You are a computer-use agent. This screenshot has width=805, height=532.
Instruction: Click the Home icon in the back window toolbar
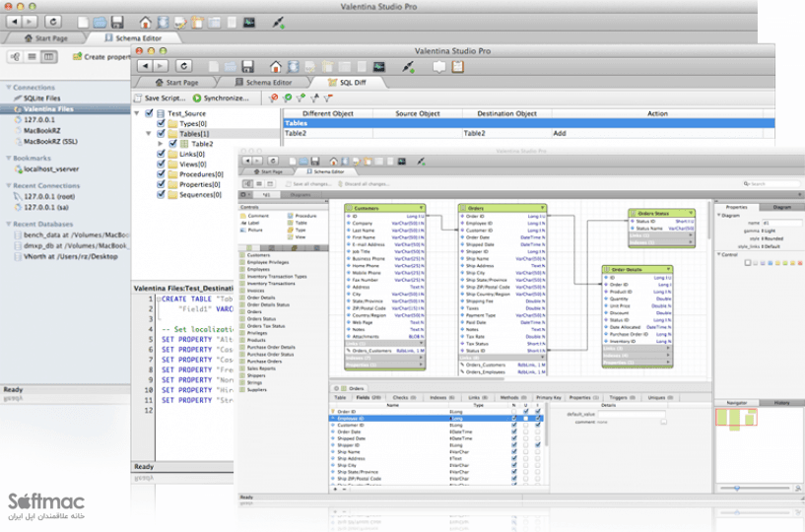[145, 23]
